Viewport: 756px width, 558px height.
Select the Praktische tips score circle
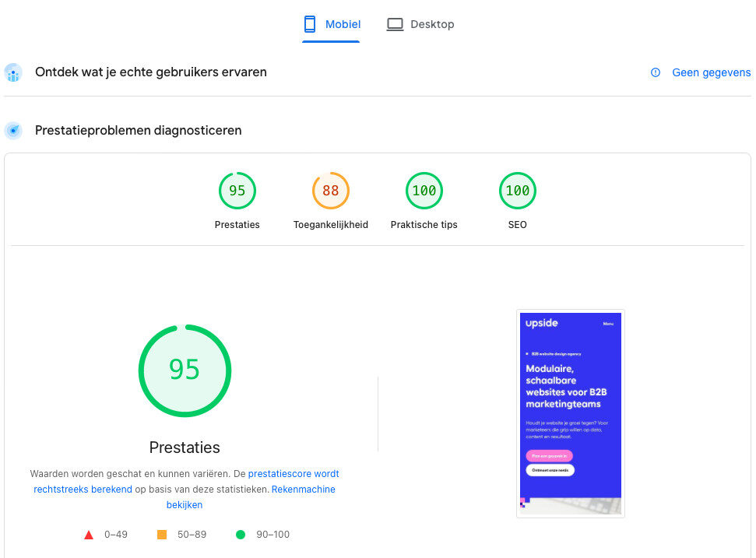[424, 191]
